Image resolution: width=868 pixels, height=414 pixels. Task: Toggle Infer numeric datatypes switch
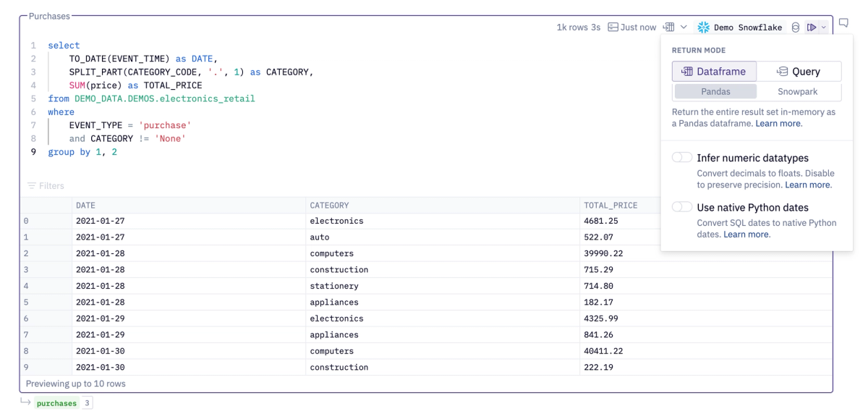(682, 158)
